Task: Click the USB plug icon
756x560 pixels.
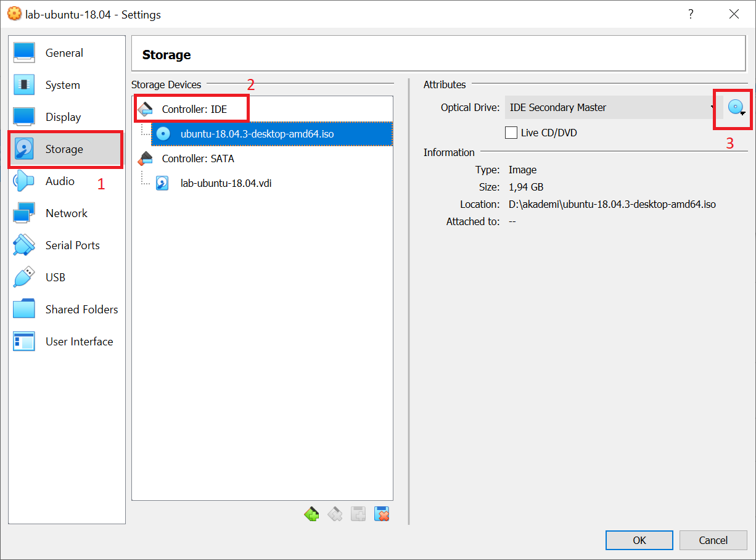Action: click(24, 278)
